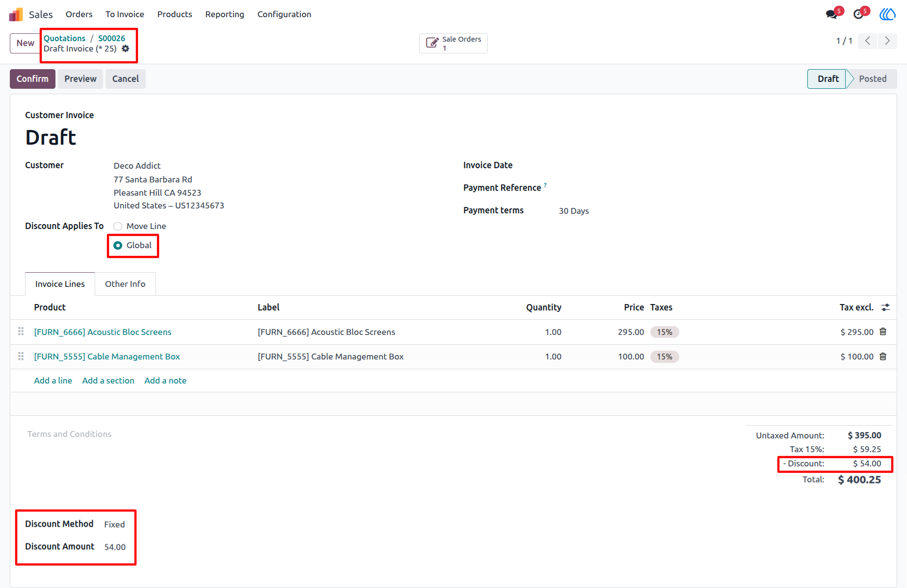
Task: Click the New button
Action: [x=25, y=43]
